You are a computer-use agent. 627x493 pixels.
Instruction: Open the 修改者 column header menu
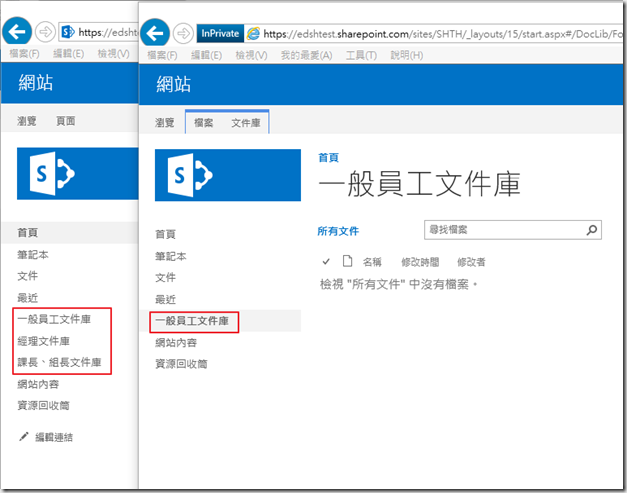click(x=471, y=261)
